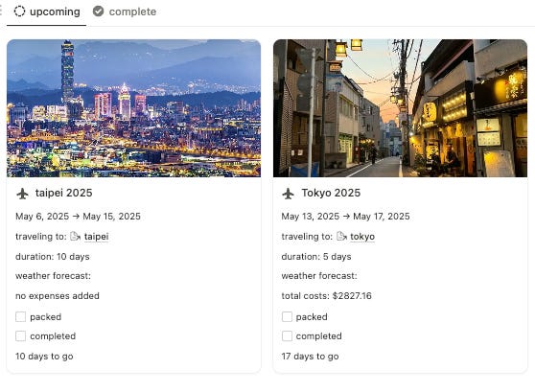The image size is (535, 392).
Task: Click 'duration: 5 days' text
Action: (x=316, y=257)
